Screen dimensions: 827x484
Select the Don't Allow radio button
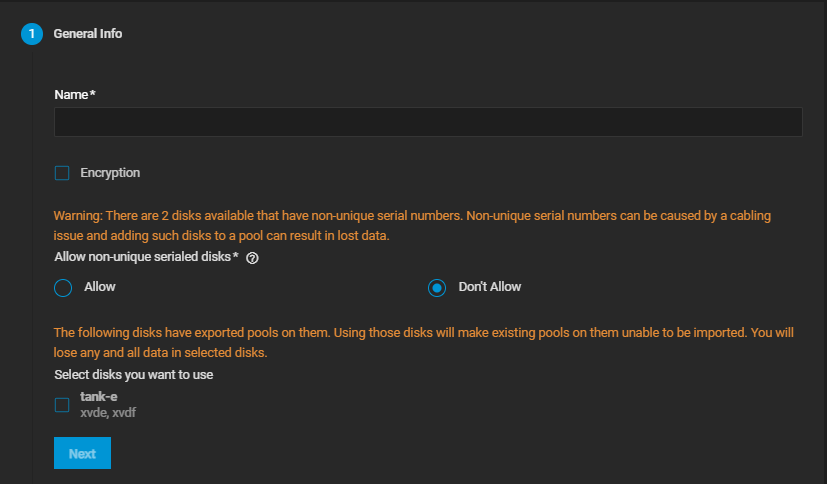coord(437,288)
